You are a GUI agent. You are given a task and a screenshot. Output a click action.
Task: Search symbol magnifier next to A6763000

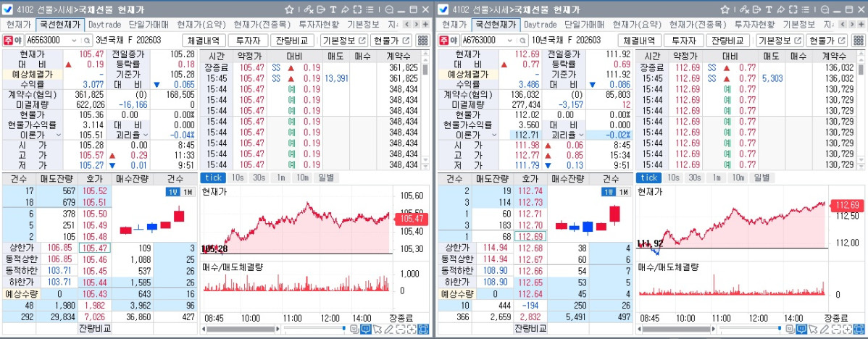[x=522, y=41]
